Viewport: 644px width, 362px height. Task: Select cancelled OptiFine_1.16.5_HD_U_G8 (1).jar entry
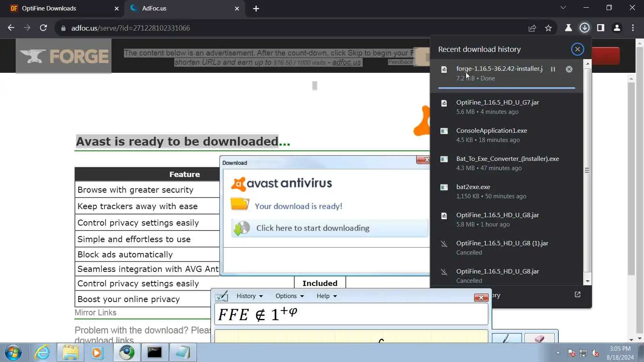506,248
